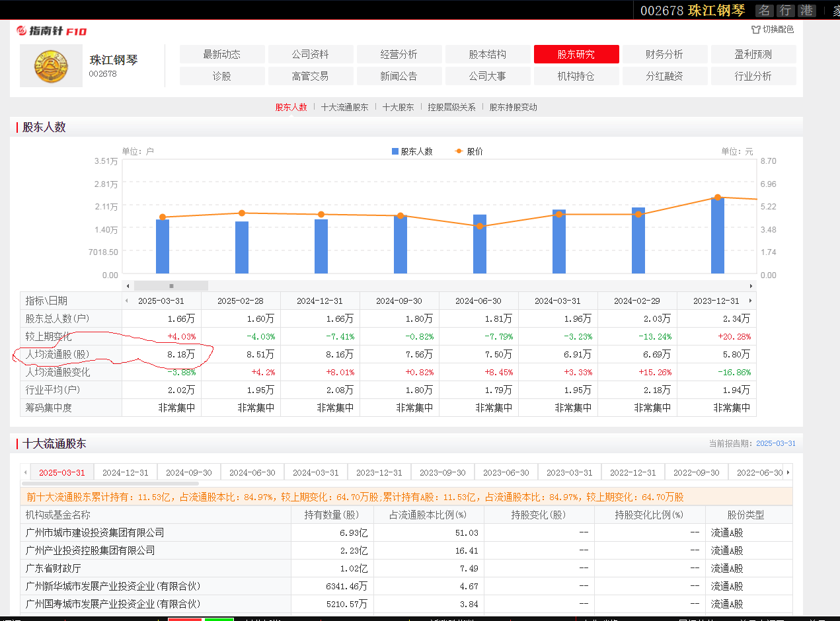The width and height of the screenshot is (840, 621).
Task: Open the 高管交易 tab
Action: tap(311, 76)
